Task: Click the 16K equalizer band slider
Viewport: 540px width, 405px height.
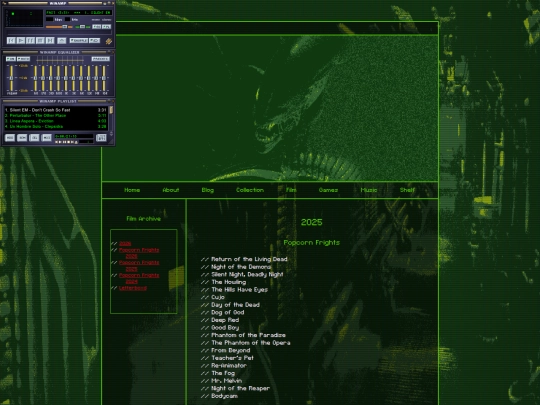Action: click(x=104, y=78)
